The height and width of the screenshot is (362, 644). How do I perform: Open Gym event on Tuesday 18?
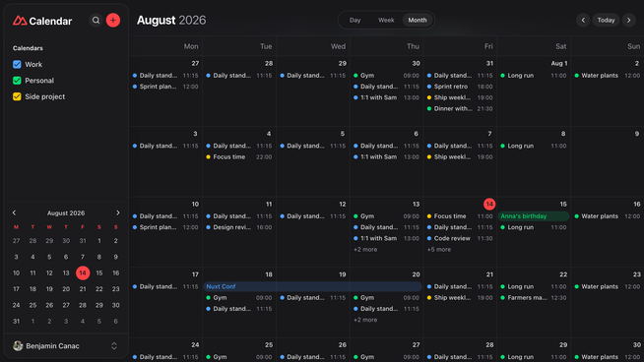coord(239,297)
